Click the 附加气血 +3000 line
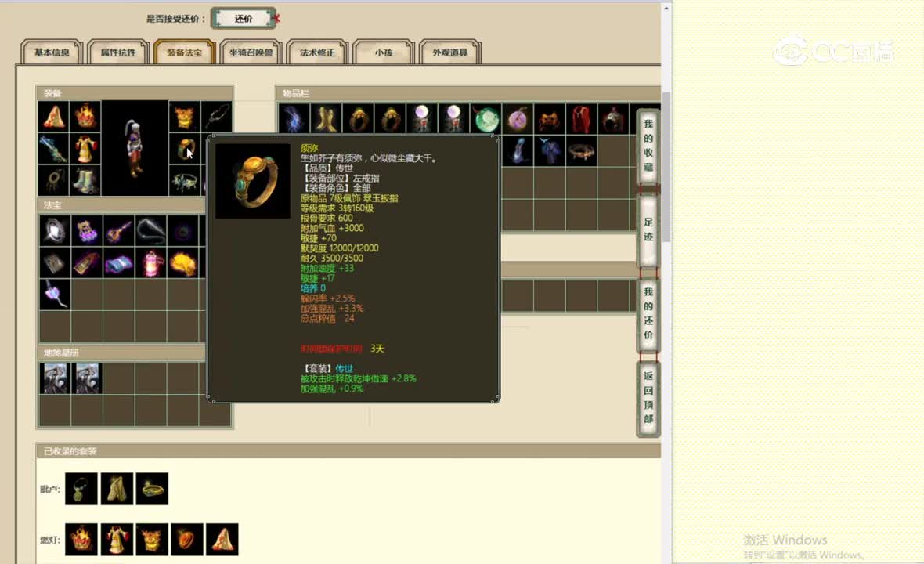 tap(332, 228)
